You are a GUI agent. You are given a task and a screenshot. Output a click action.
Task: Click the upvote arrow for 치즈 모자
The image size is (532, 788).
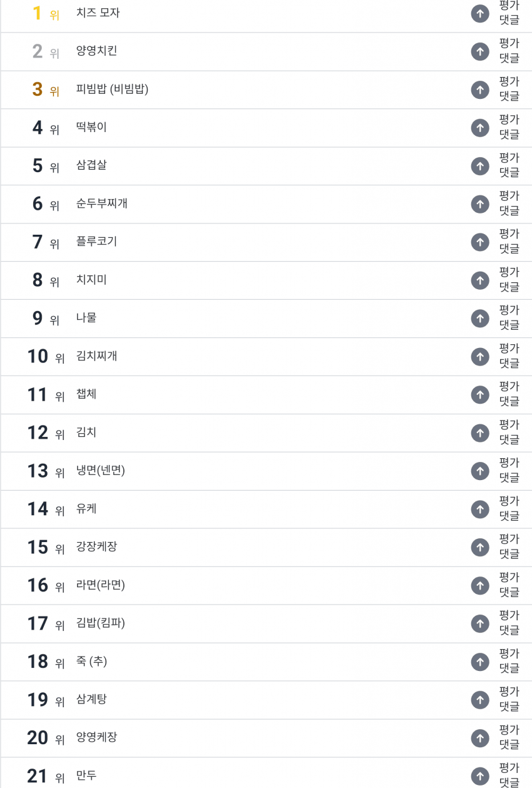(x=480, y=14)
